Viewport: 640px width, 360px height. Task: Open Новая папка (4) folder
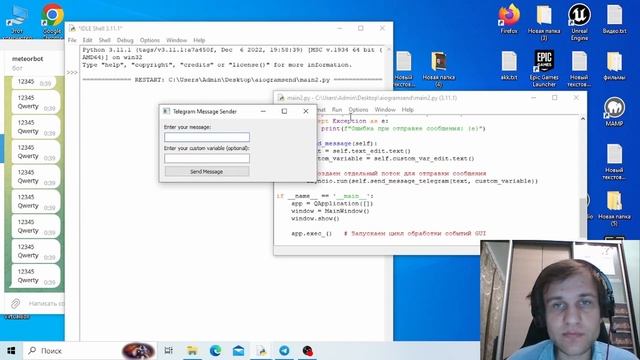coord(439,69)
